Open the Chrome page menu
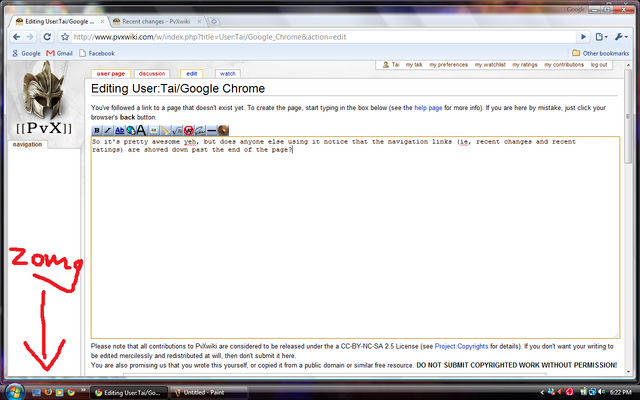The height and width of the screenshot is (400, 640). pos(602,37)
